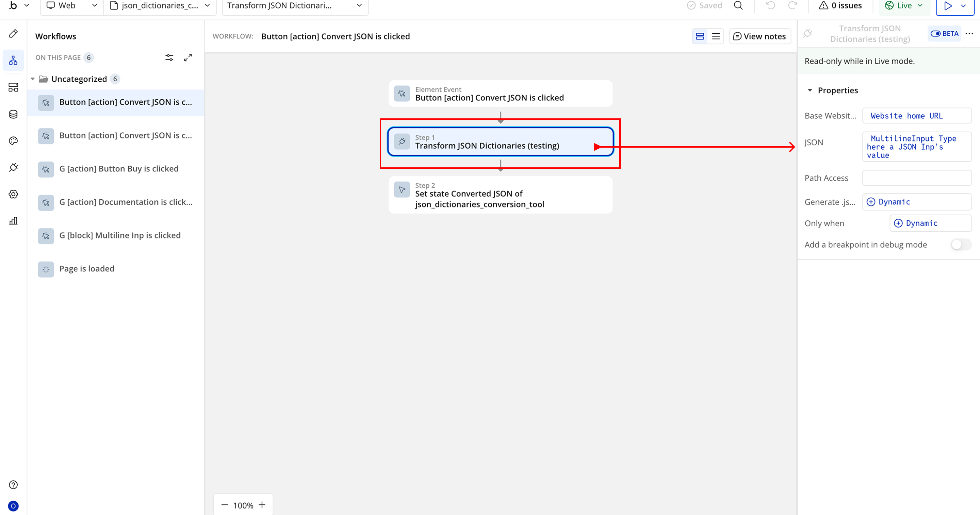Open the Data tab database icon
Screen dimensions: 980x515
[13, 114]
